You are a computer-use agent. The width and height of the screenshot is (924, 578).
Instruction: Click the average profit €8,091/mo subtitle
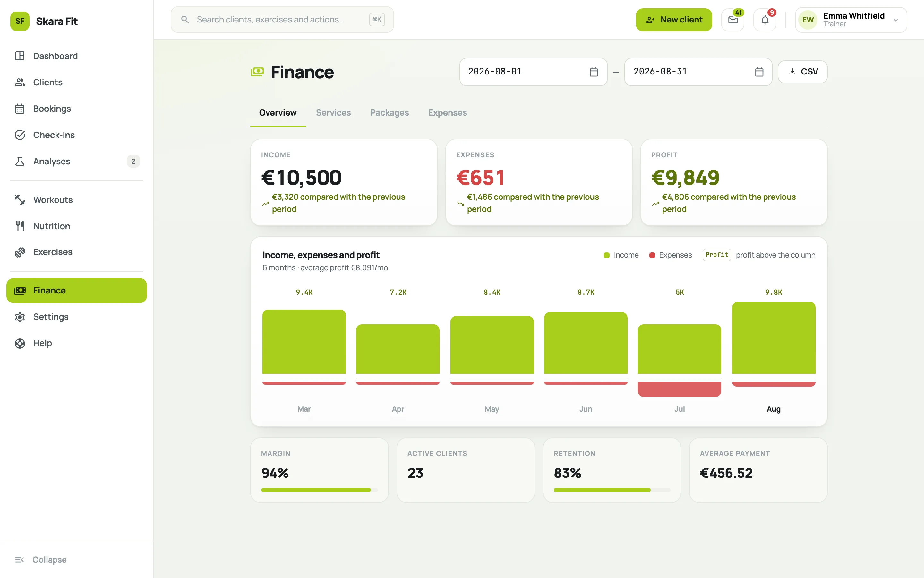(x=325, y=267)
